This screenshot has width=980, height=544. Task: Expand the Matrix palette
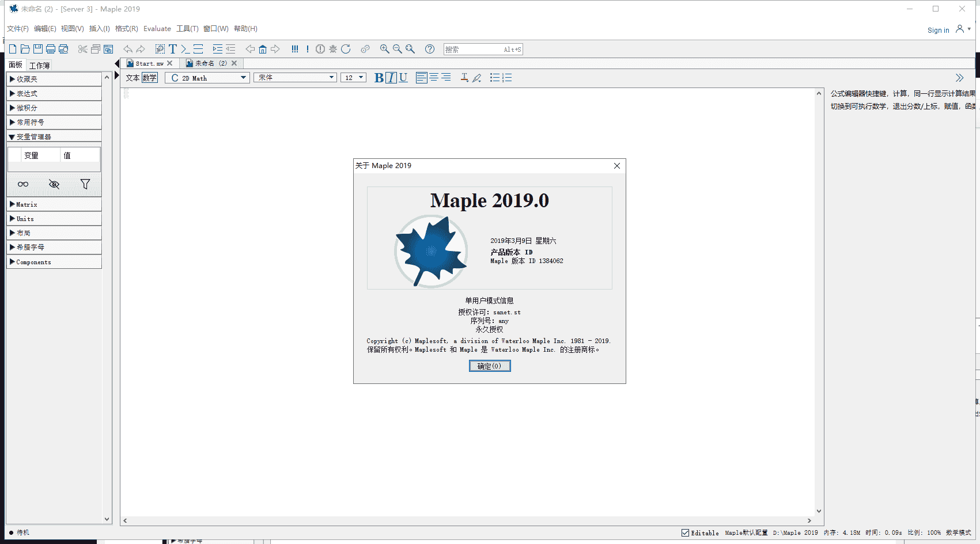pyautogui.click(x=26, y=204)
